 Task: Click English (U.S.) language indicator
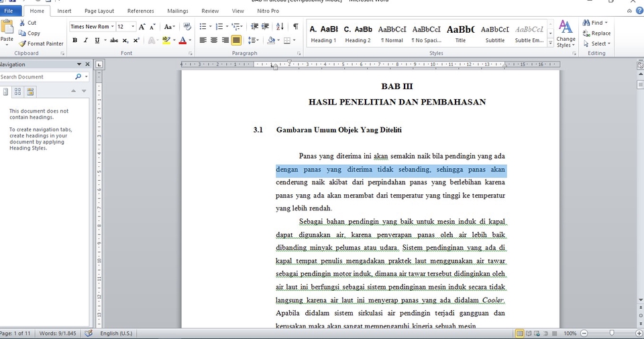pyautogui.click(x=116, y=333)
